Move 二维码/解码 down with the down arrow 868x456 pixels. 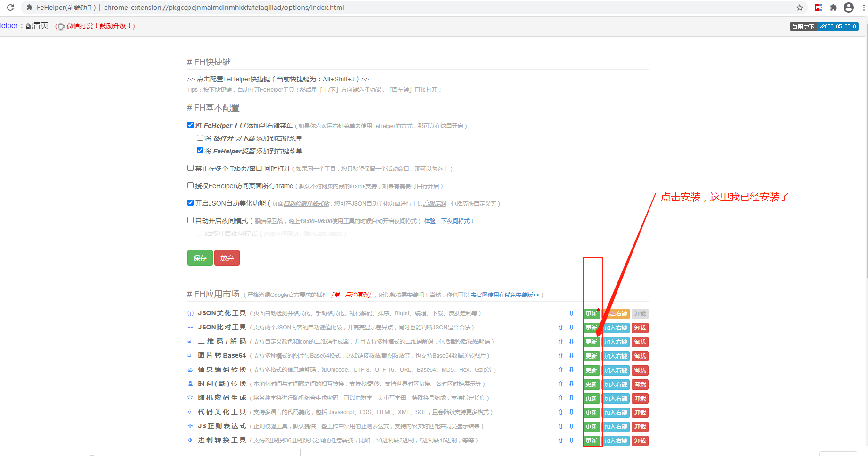pyautogui.click(x=571, y=342)
